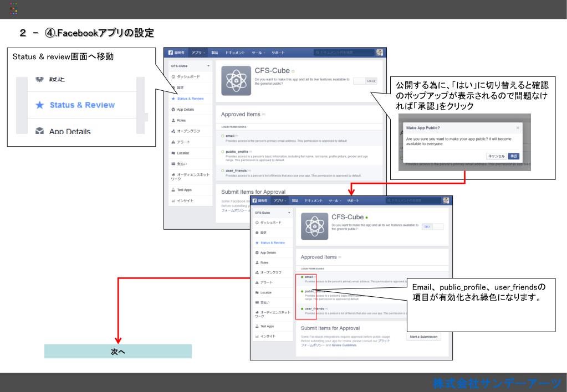Viewport: 567px width, 392px height.
Task: Click the big star icon in Status & Review callout
Action: (40, 105)
